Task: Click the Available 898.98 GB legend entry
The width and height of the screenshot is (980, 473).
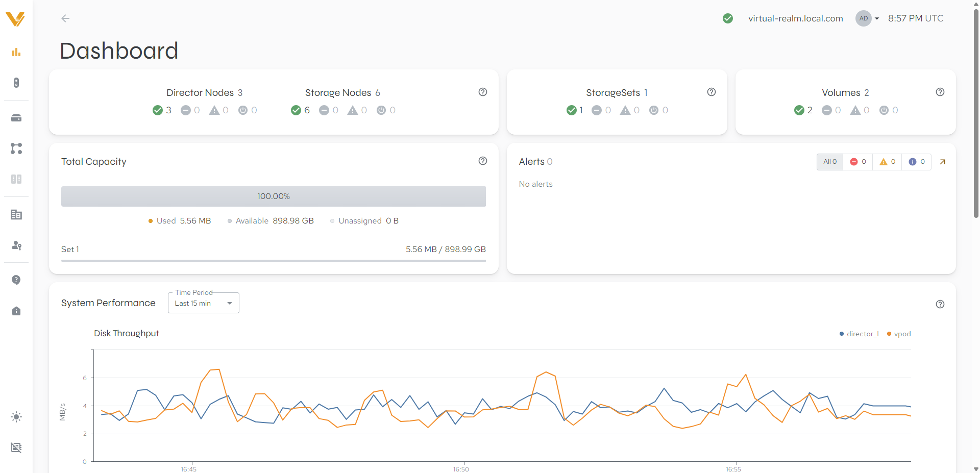Action: click(x=271, y=221)
